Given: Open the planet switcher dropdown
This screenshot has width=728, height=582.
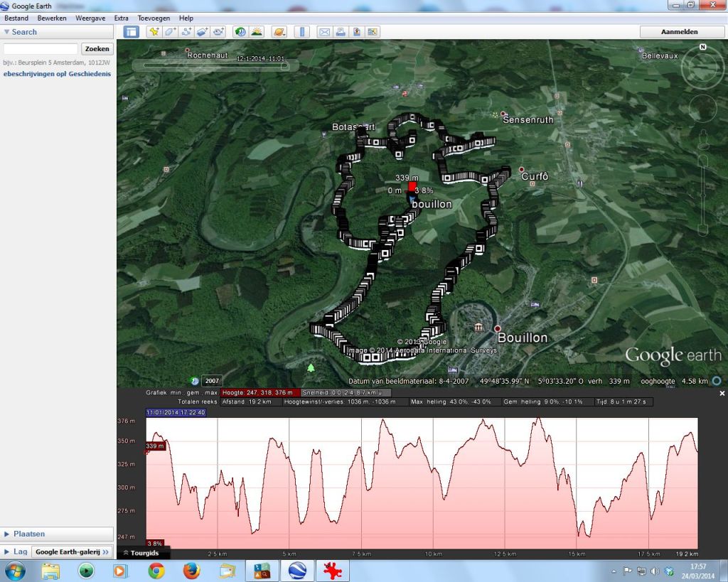Looking at the screenshot, I should 279,32.
